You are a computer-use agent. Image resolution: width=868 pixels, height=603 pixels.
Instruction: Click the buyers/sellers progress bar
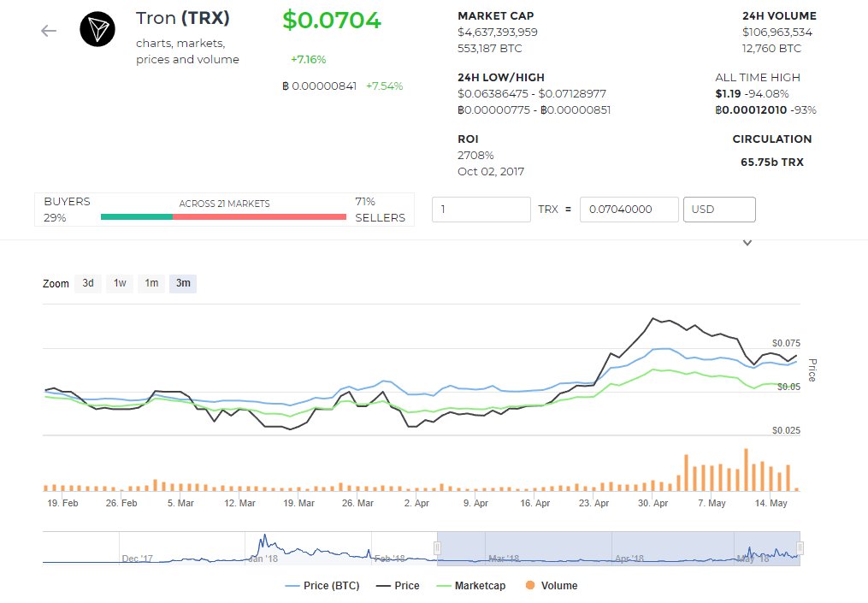(224, 217)
